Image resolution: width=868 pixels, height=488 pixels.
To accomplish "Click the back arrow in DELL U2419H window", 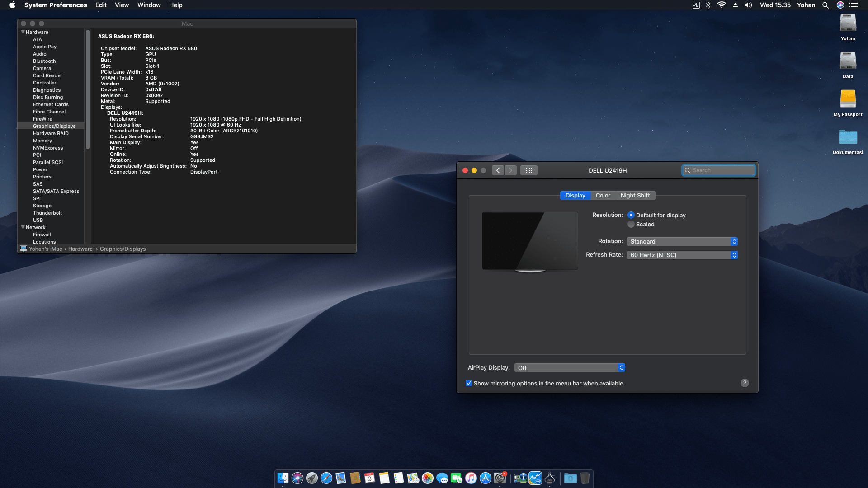I will pyautogui.click(x=498, y=170).
